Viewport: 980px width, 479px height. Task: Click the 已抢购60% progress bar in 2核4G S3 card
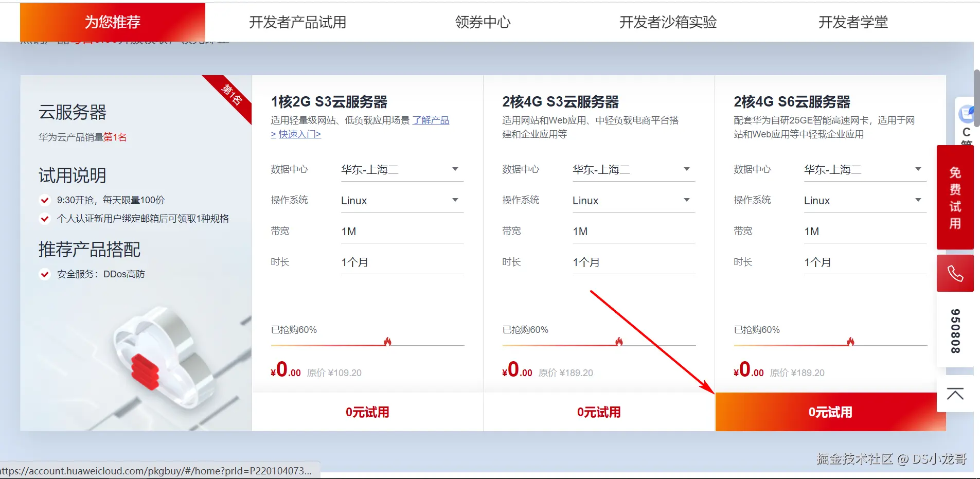[x=599, y=345]
